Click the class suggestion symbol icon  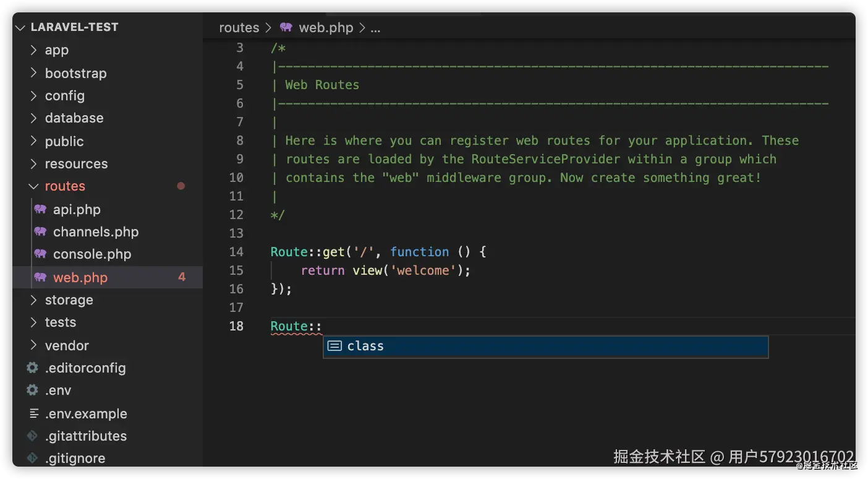[334, 346]
